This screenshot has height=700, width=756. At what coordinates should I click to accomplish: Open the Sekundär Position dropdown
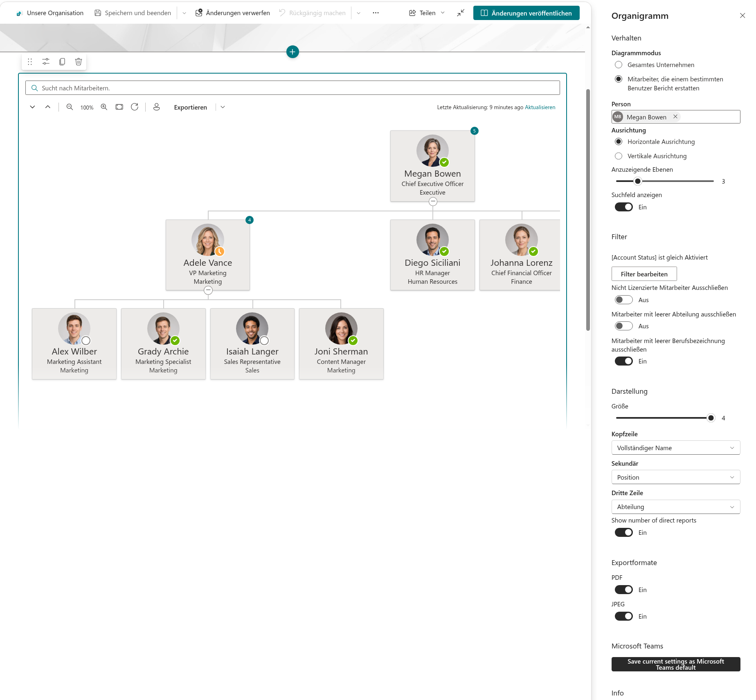pos(676,478)
